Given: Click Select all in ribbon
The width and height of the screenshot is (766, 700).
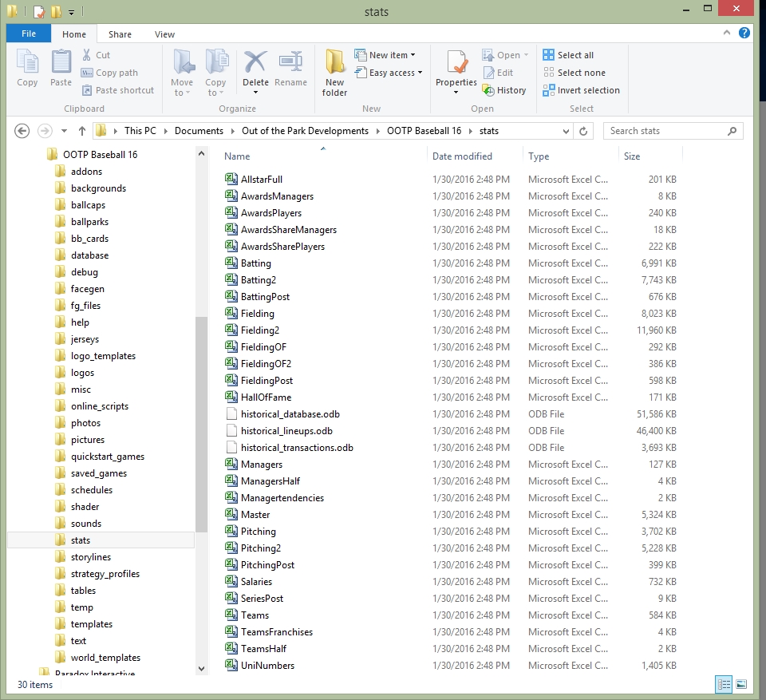Looking at the screenshot, I should (568, 55).
